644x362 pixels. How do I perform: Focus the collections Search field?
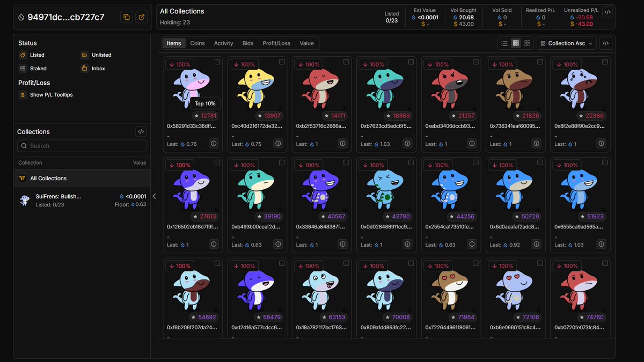82,146
